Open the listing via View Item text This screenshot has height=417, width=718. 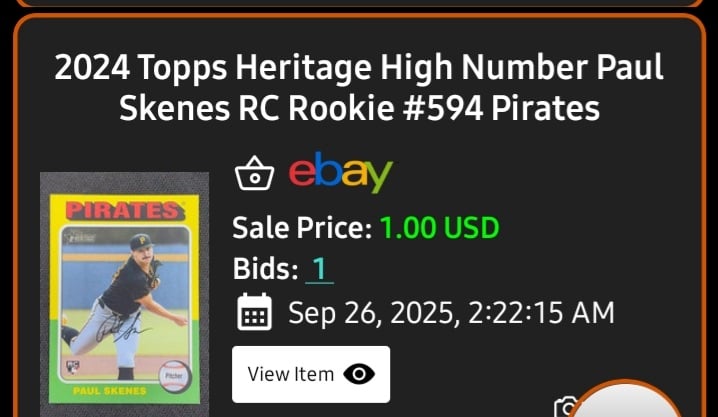[x=291, y=374]
